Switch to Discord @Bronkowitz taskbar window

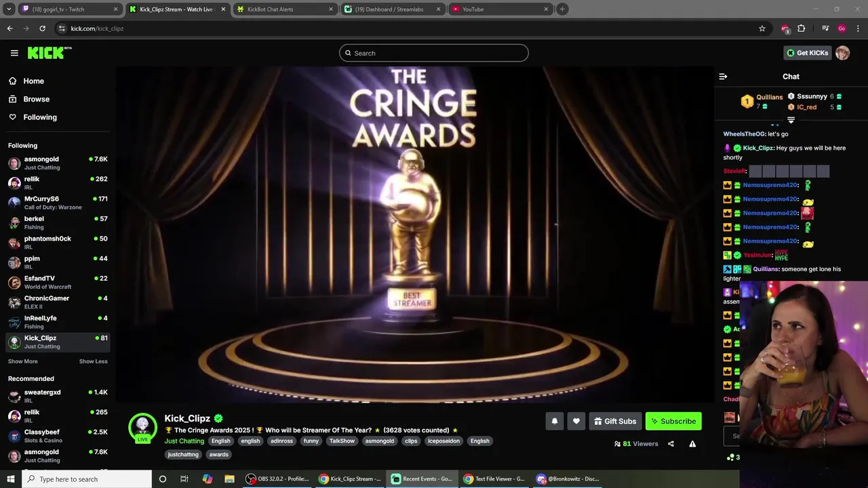[x=568, y=479]
